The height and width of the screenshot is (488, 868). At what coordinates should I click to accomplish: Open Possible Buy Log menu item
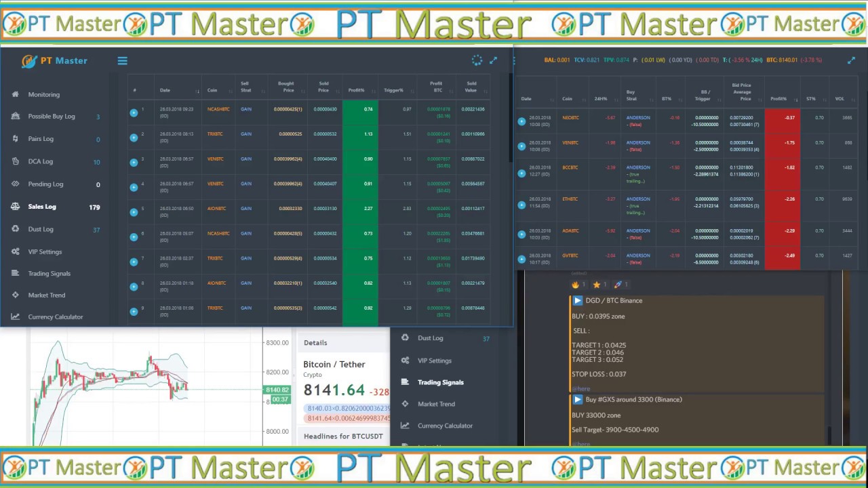[x=52, y=116]
